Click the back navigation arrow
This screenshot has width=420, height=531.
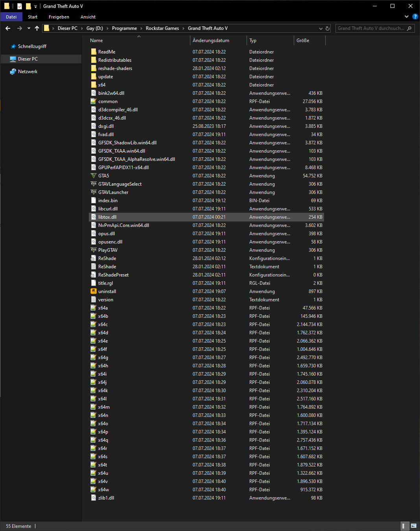pos(7,28)
